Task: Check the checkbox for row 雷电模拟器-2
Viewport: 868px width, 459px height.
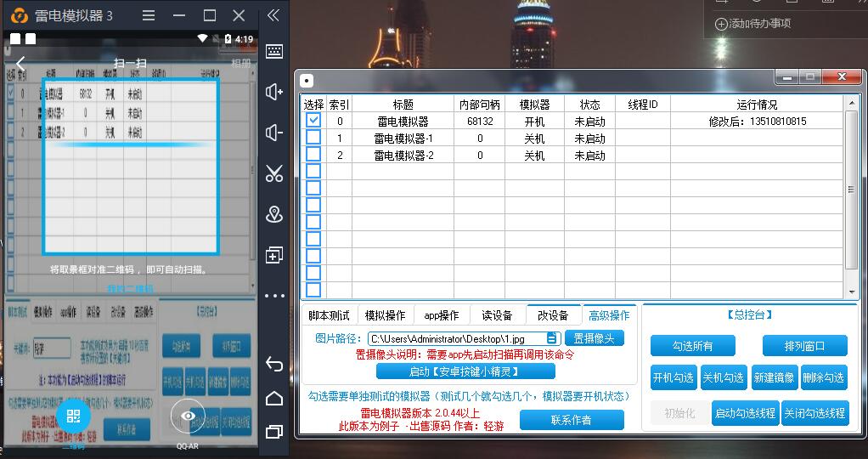Action: [313, 155]
